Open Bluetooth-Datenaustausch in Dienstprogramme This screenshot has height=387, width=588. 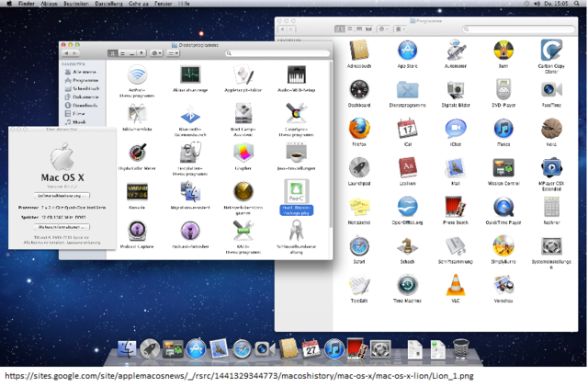(190, 115)
